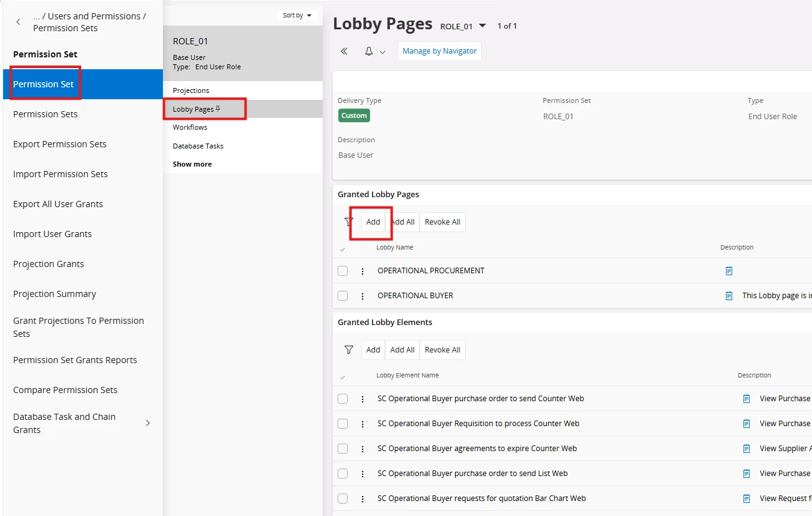This screenshot has width=812, height=516.
Task: Click Revoke All in Granted Lobby Pages
Action: 443,222
